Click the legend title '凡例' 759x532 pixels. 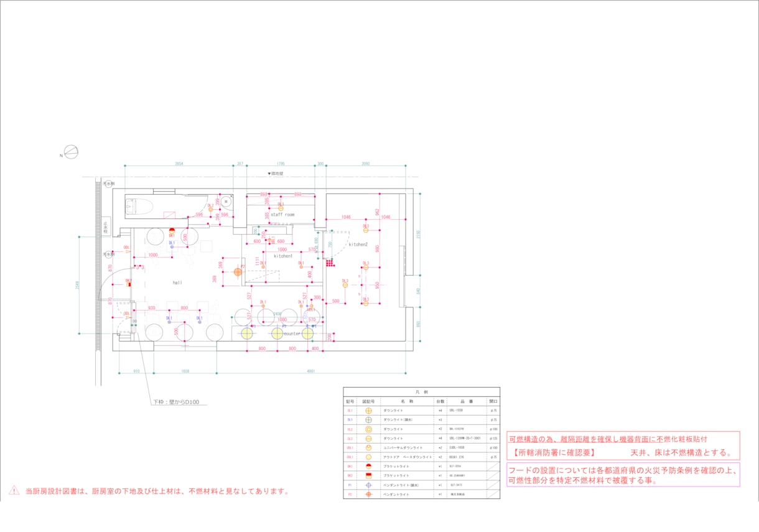click(421, 393)
